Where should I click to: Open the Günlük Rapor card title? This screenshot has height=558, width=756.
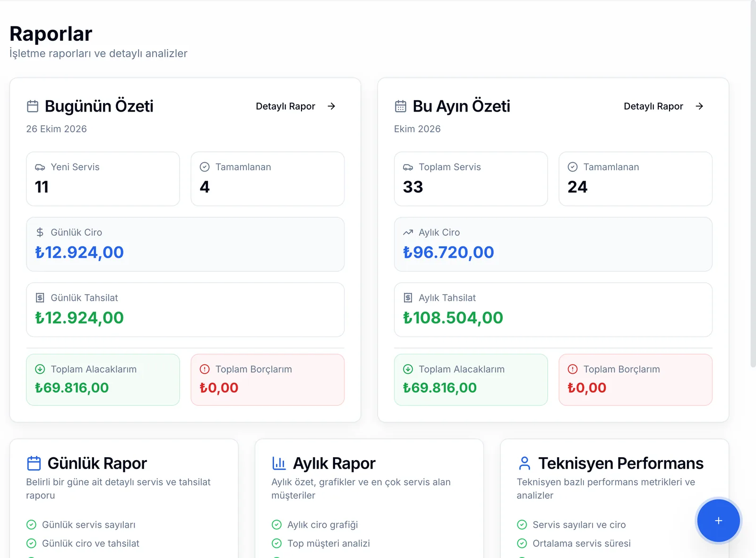coord(97,463)
